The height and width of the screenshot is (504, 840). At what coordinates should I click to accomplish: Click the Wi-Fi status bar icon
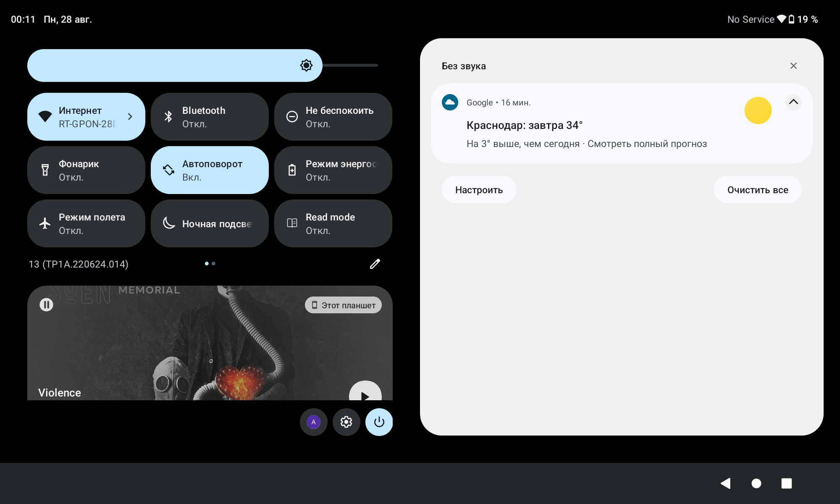[x=782, y=19]
